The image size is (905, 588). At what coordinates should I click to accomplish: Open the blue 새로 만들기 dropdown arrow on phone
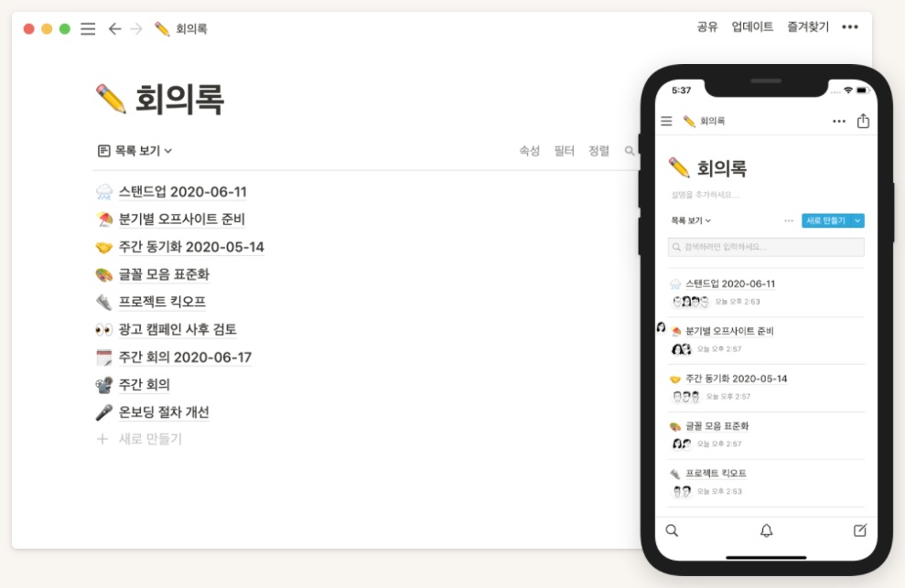pyautogui.click(x=857, y=220)
